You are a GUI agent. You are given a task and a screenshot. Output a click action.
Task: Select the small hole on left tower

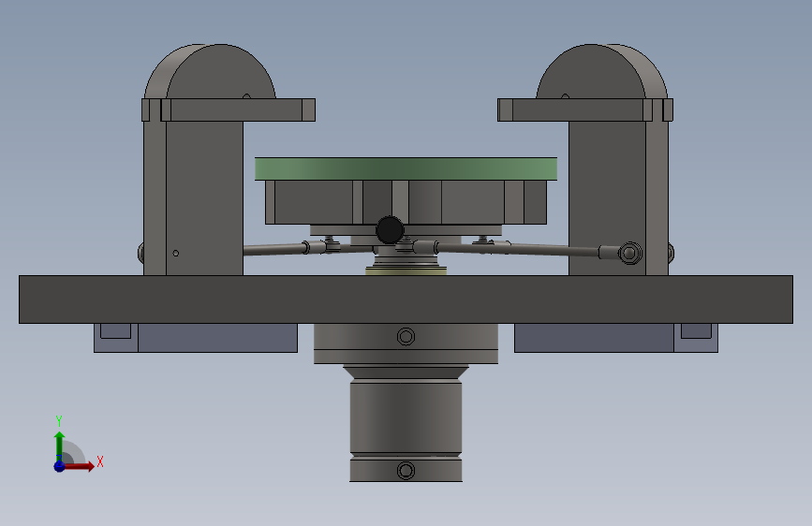coord(175,253)
